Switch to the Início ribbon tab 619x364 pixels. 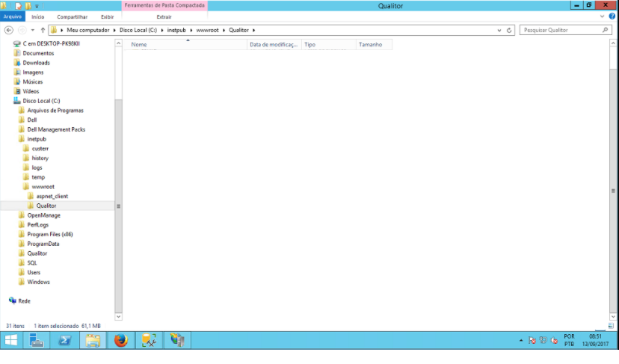click(x=38, y=16)
